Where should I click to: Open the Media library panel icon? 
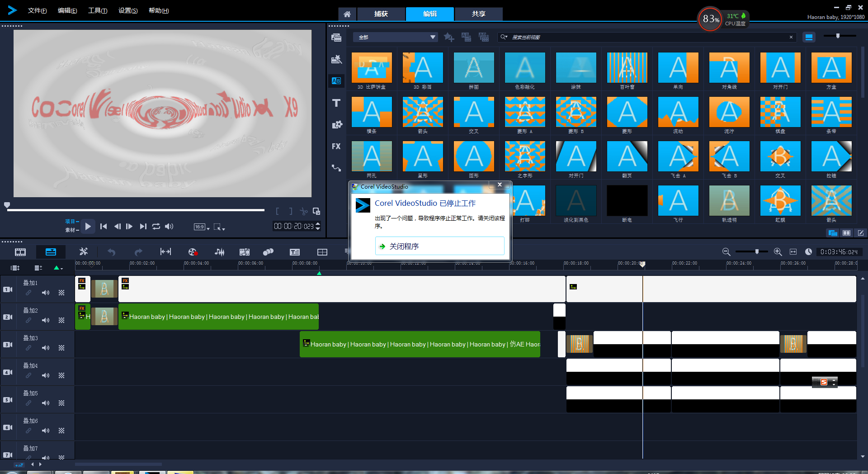pos(336,38)
